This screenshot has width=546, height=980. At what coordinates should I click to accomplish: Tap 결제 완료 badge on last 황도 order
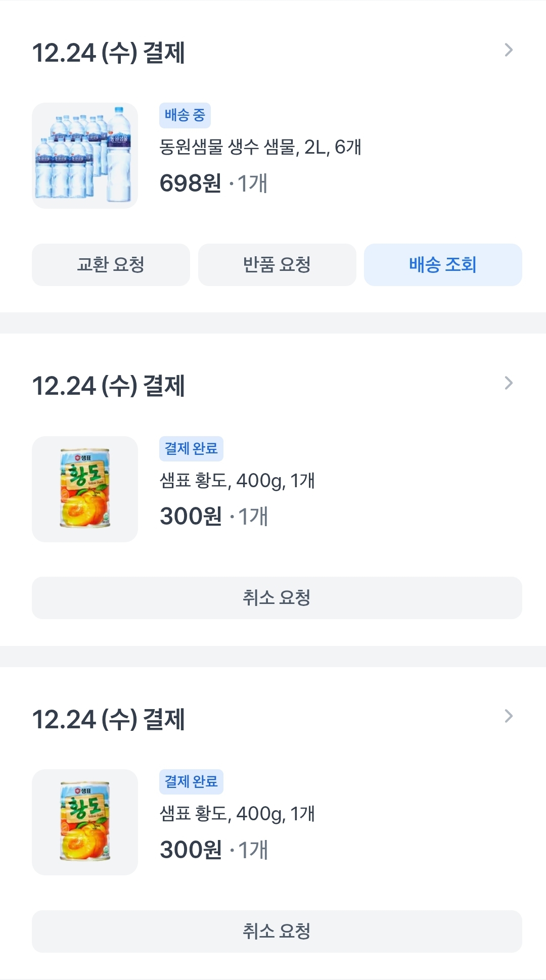[x=191, y=781]
